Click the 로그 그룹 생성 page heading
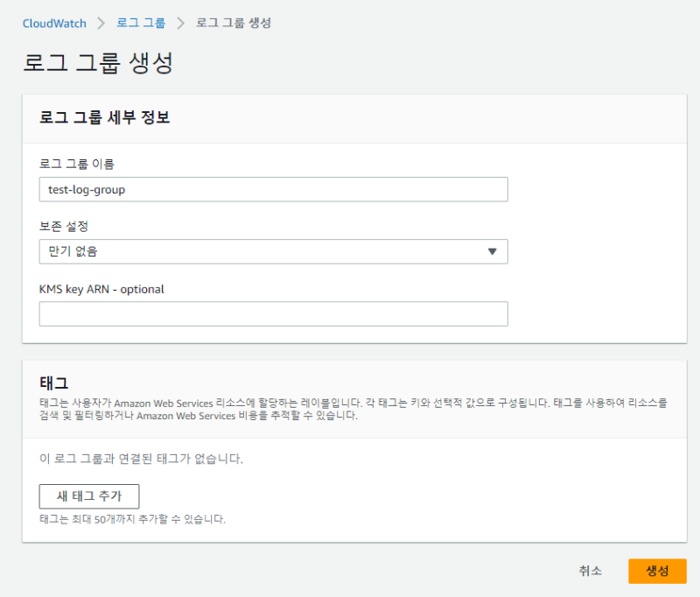 click(x=98, y=64)
